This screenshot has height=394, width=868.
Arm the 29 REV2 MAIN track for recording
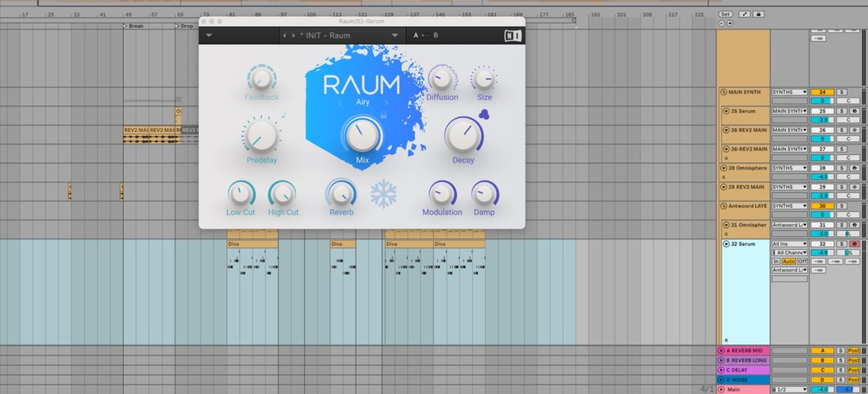(854, 187)
